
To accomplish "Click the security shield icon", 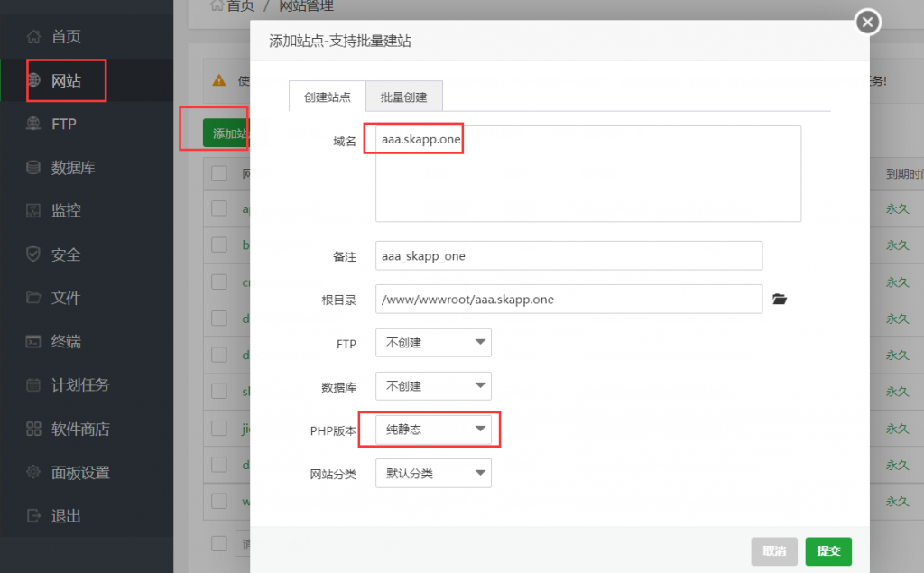I will point(34,254).
